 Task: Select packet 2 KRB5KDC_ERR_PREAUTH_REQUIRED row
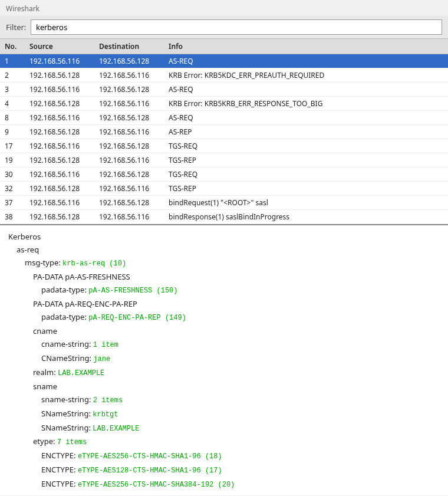click(x=224, y=75)
